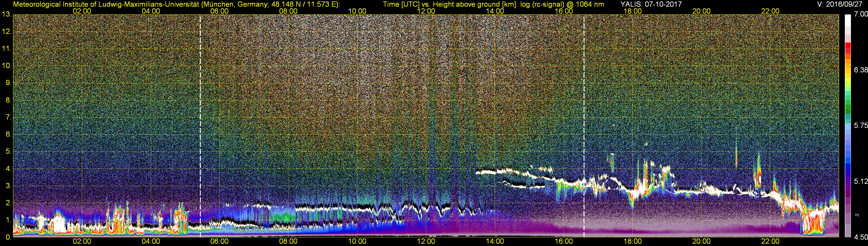
Task: Select the 4.50 value on the color scale
Action: pyautogui.click(x=861, y=237)
